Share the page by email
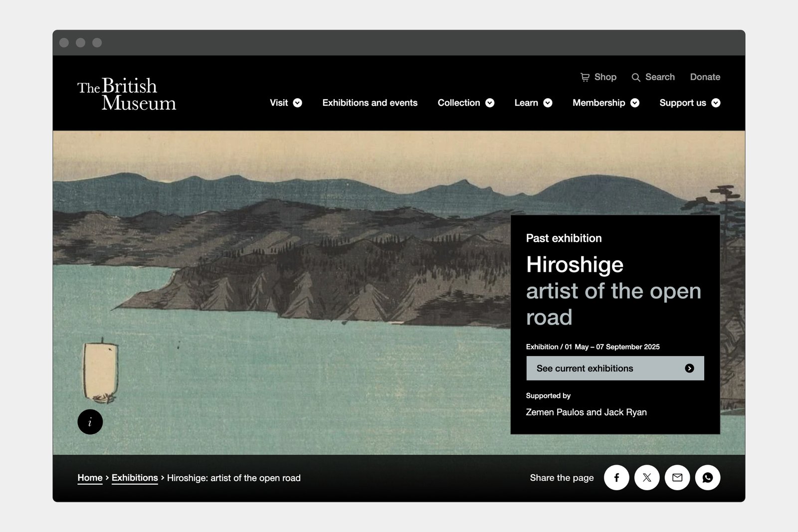798x532 pixels. 677,478
